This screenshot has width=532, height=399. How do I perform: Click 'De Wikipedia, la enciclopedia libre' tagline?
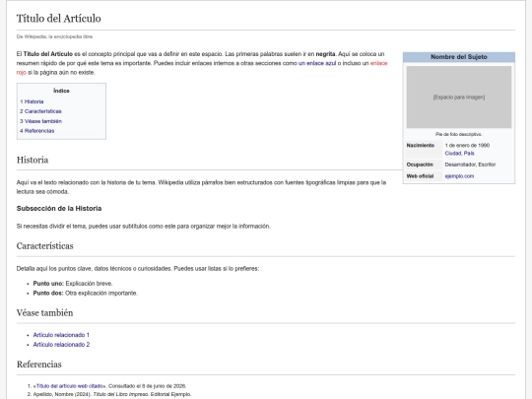[x=54, y=36]
